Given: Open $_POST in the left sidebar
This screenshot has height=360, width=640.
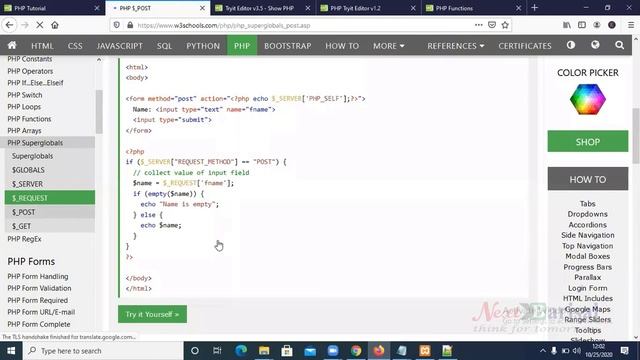Looking at the screenshot, I should (x=50, y=212).
